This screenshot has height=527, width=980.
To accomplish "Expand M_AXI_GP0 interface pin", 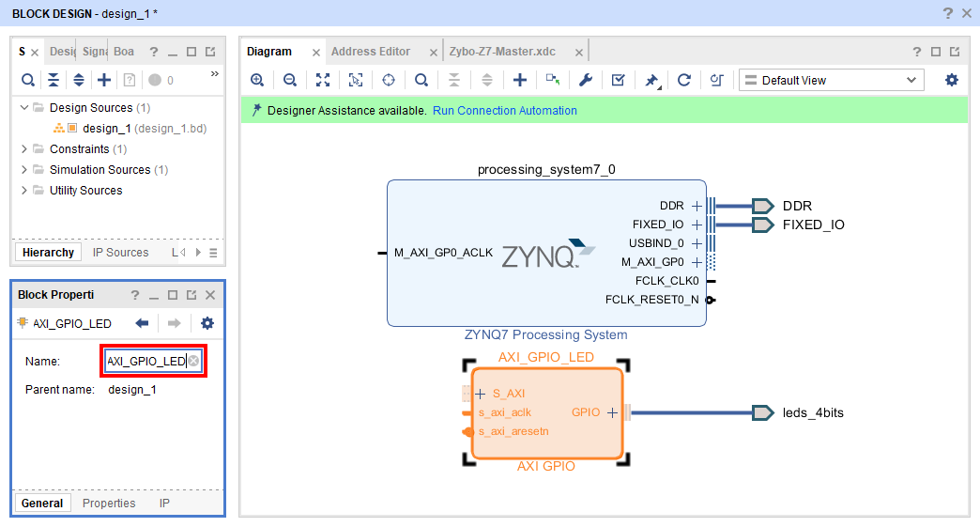I will coord(697,262).
